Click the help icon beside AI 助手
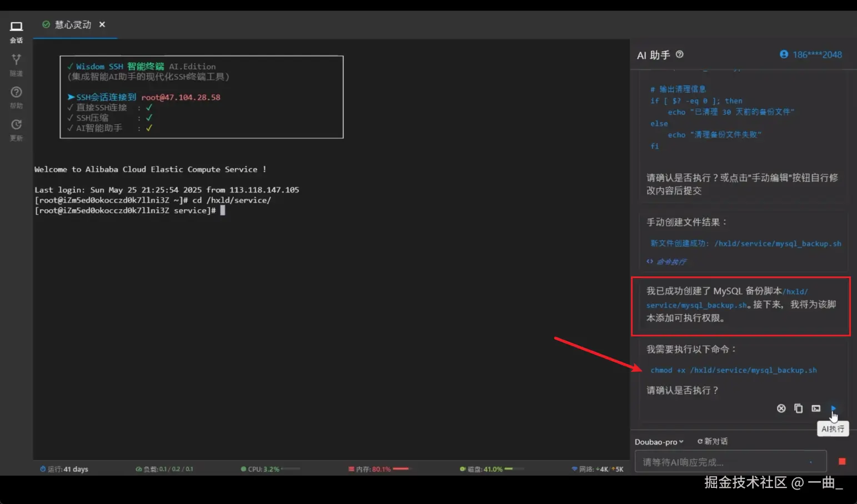The height and width of the screenshot is (504, 857). coord(679,54)
